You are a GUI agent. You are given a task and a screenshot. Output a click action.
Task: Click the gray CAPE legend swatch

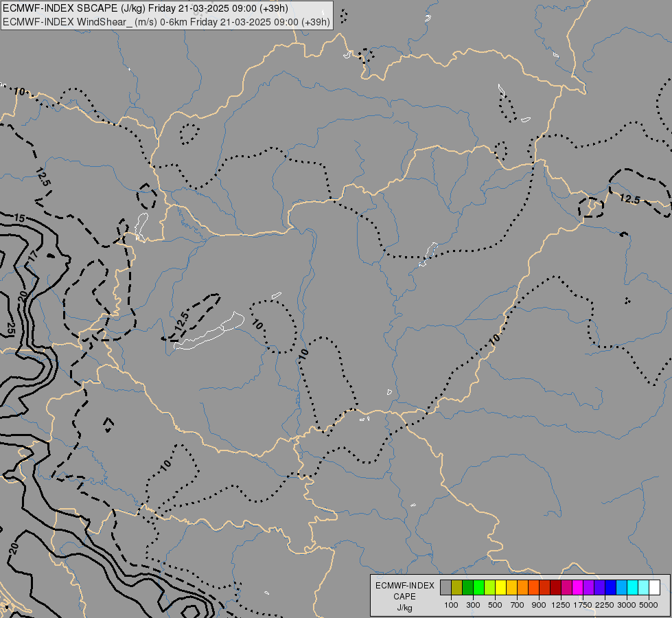[445, 587]
